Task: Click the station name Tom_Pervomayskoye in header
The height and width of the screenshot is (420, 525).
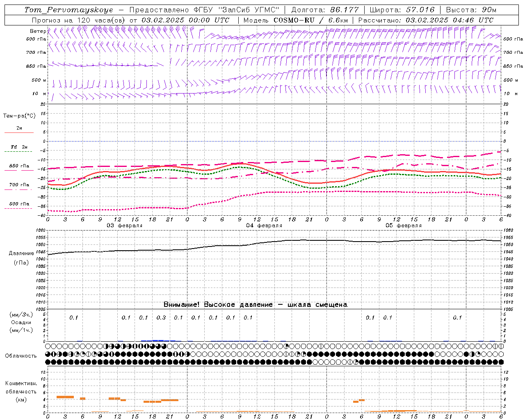Action: click(68, 10)
